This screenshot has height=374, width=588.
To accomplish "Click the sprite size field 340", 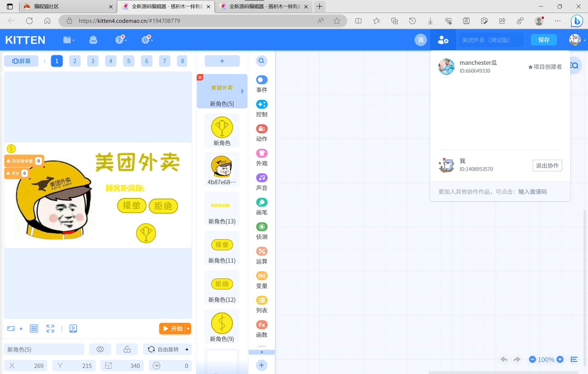I will tap(122, 366).
